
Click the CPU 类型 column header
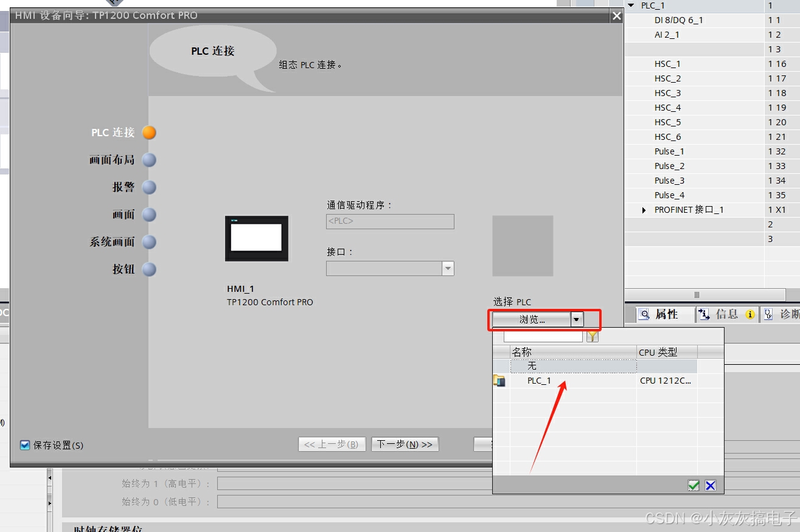click(x=667, y=352)
